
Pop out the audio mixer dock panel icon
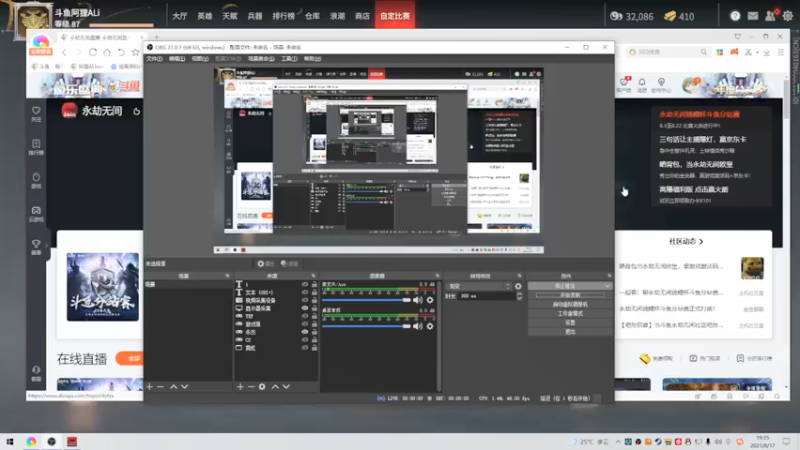(437, 276)
